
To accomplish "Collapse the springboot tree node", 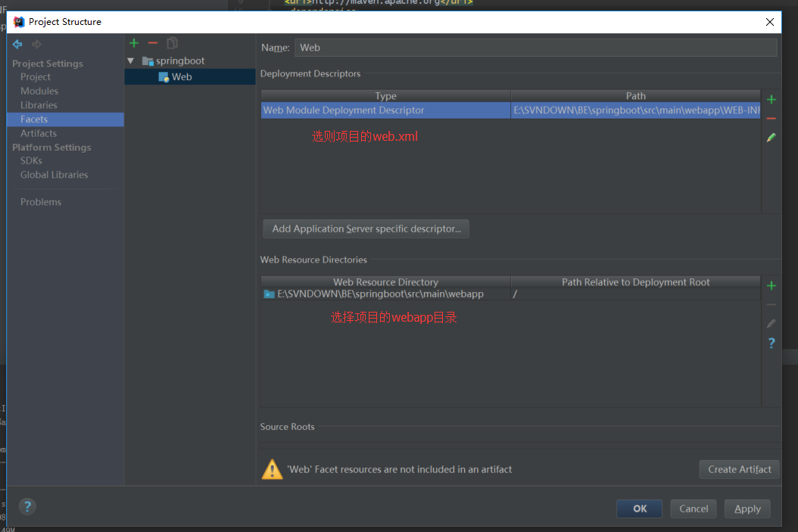I will 131,61.
